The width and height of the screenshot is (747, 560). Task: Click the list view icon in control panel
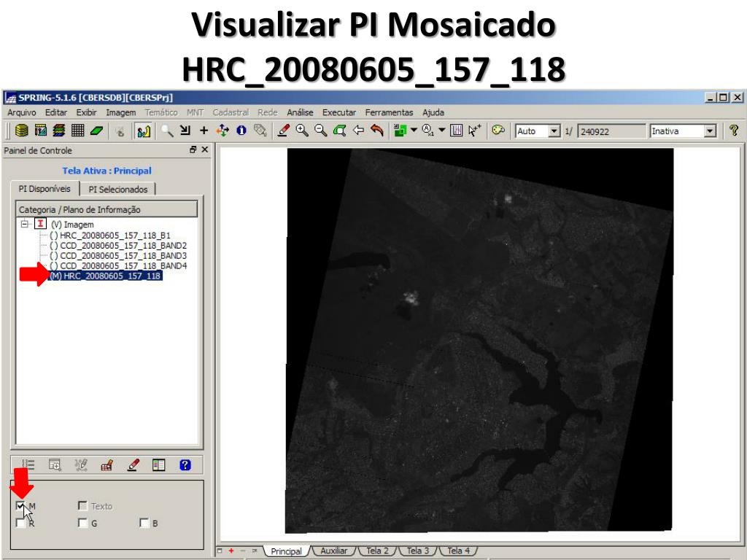click(x=28, y=464)
